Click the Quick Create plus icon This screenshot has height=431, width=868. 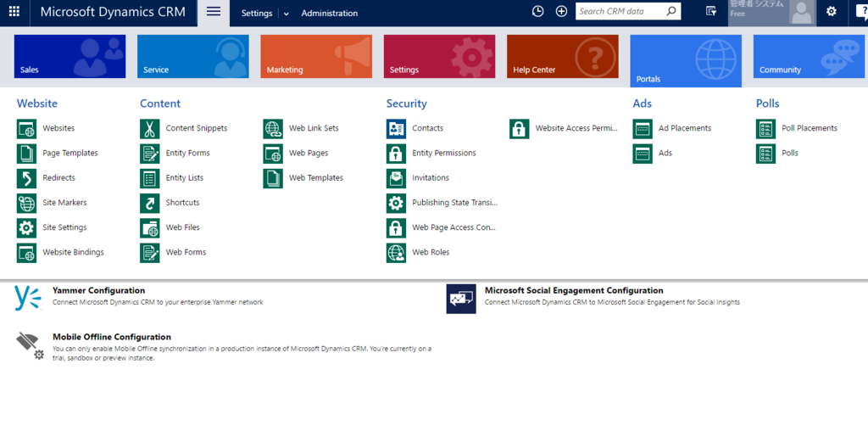(561, 12)
